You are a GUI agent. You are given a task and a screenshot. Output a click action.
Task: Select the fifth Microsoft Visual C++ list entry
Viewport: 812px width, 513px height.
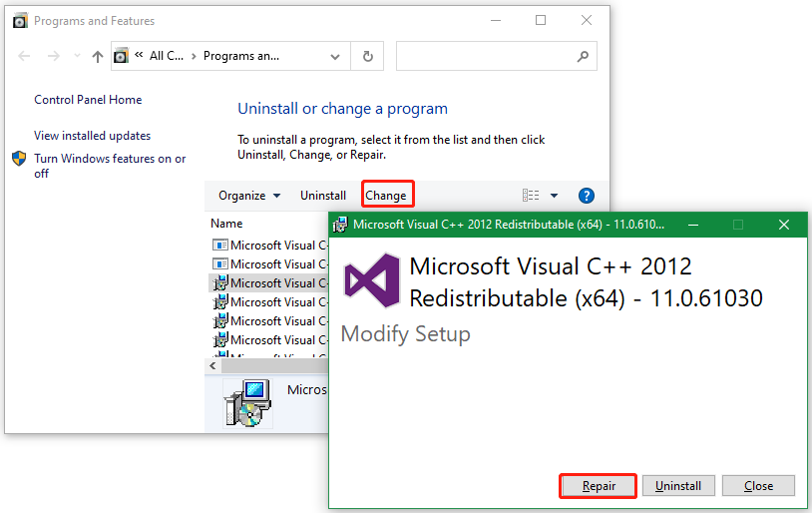(269, 321)
